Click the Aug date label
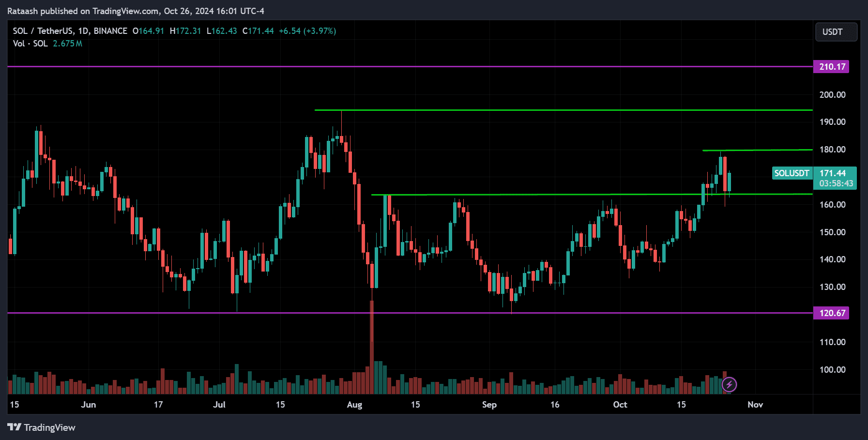868x440 pixels. 354,405
